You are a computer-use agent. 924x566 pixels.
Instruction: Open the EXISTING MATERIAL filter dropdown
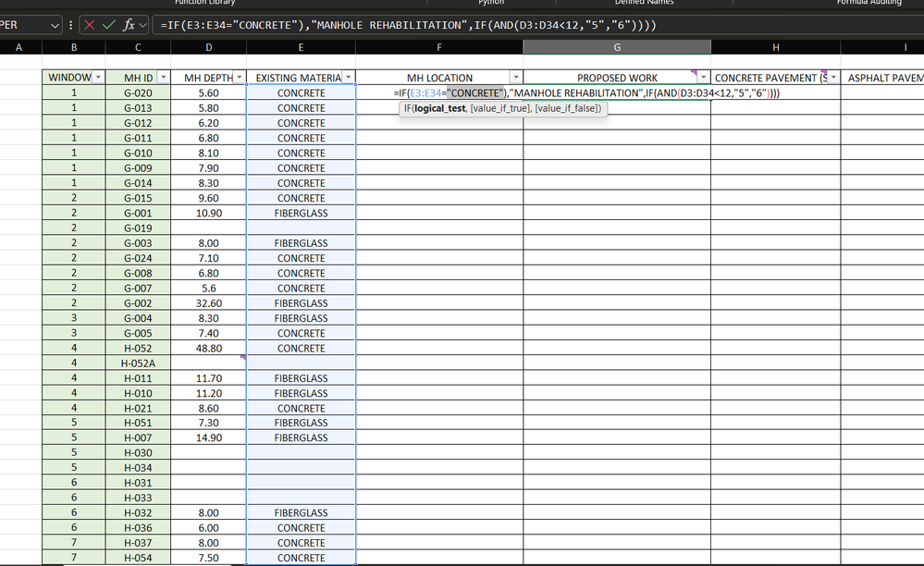pos(350,77)
